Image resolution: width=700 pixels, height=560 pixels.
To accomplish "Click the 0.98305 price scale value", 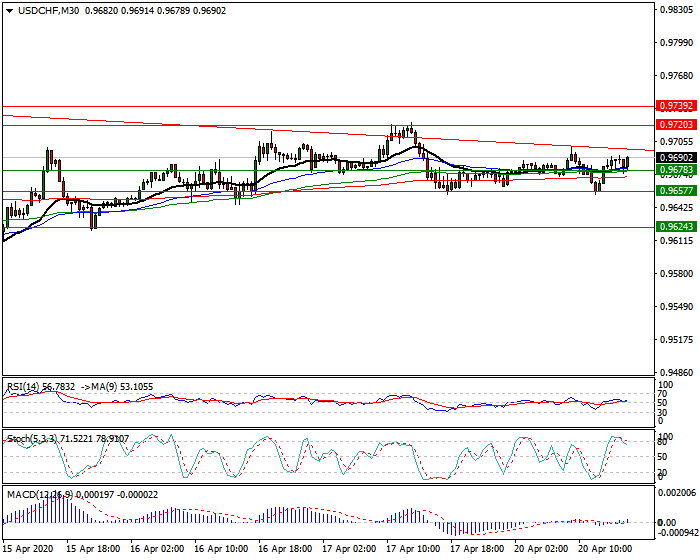I will pyautogui.click(x=677, y=10).
